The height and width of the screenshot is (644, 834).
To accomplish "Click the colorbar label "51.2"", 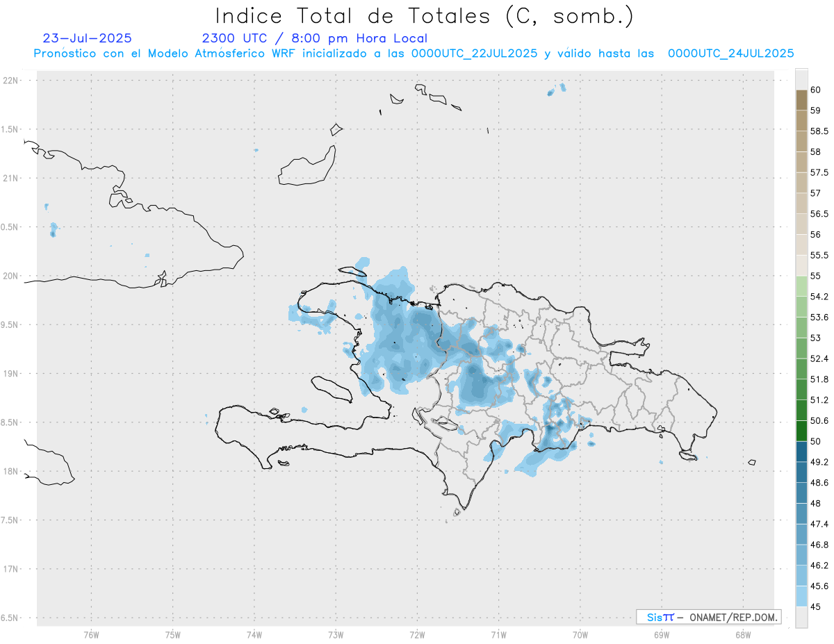I will click(819, 400).
